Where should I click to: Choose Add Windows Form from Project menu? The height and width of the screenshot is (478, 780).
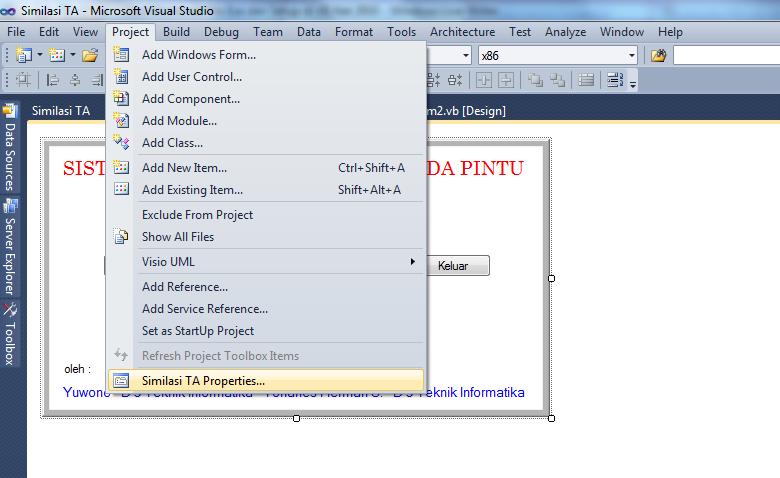(x=266, y=55)
